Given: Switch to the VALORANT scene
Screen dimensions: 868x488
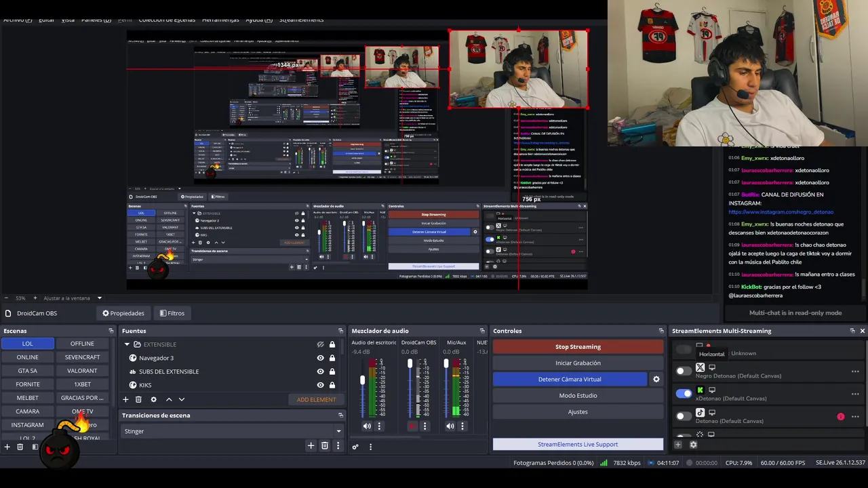Looking at the screenshot, I should click(82, 371).
